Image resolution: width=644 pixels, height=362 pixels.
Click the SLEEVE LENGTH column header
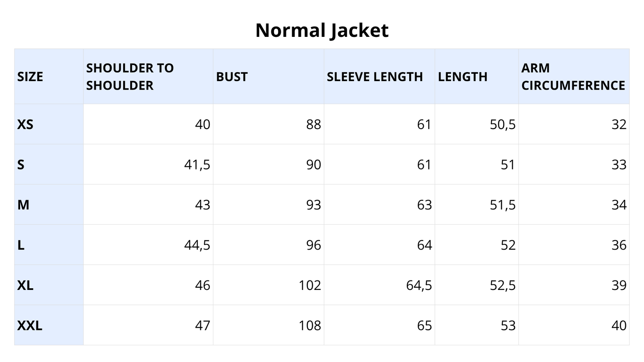[x=374, y=77]
